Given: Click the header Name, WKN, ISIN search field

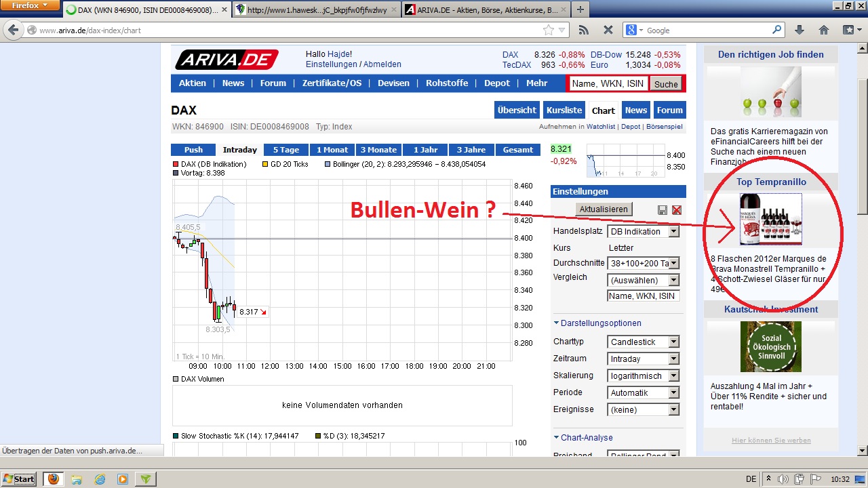Looking at the screenshot, I should (x=608, y=84).
